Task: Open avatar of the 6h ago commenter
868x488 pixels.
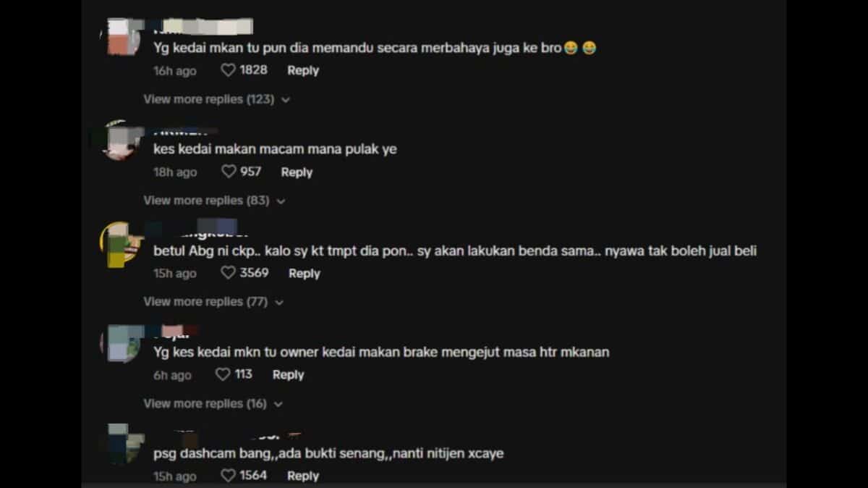Action: click(121, 343)
